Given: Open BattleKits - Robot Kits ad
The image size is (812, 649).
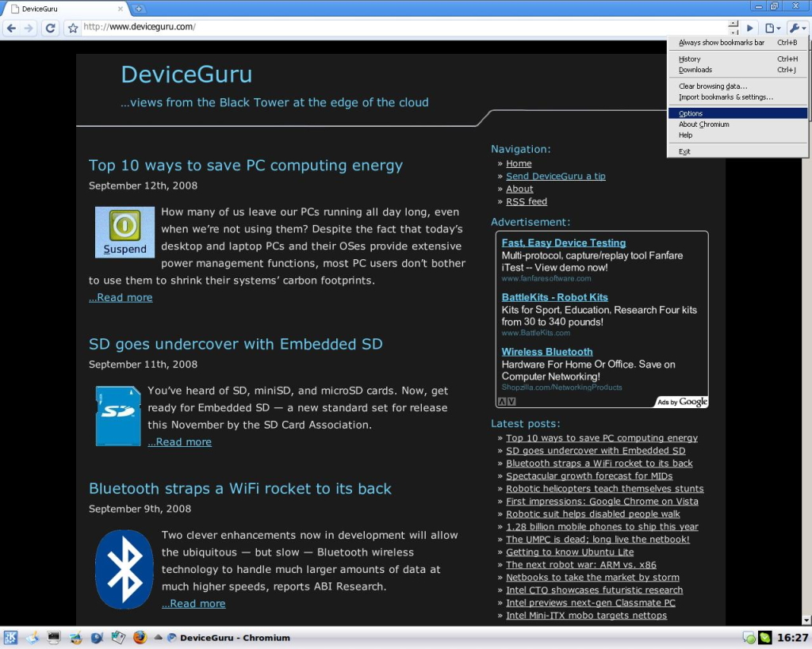Looking at the screenshot, I should tap(554, 297).
